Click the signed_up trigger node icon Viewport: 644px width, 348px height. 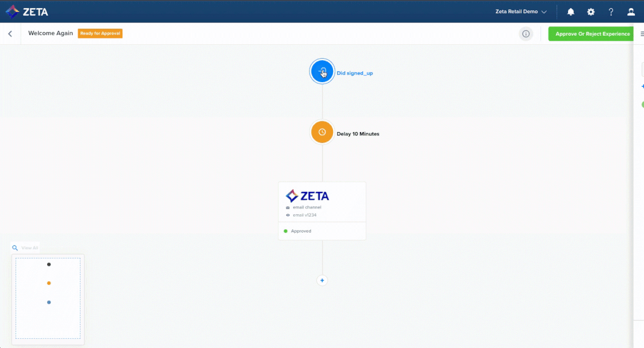[322, 72]
